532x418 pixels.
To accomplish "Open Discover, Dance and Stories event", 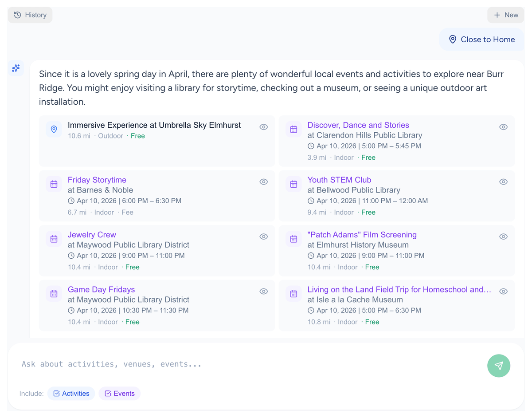I will 358,125.
